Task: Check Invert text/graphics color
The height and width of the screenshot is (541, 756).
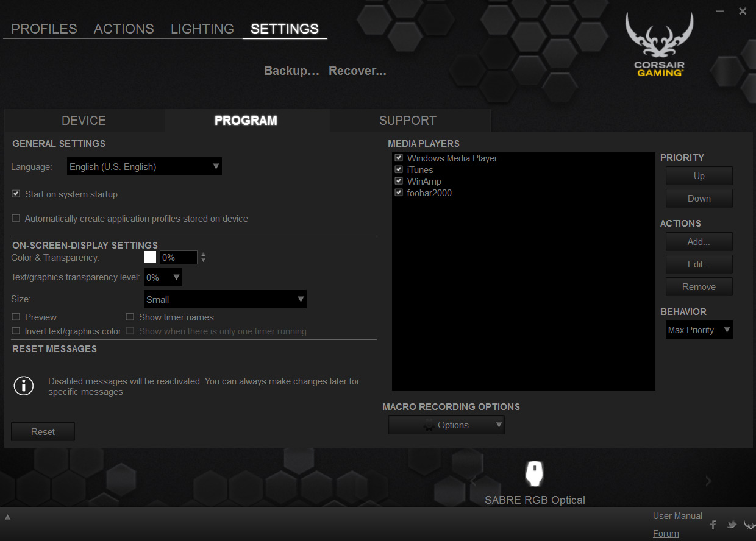Action: 16,331
